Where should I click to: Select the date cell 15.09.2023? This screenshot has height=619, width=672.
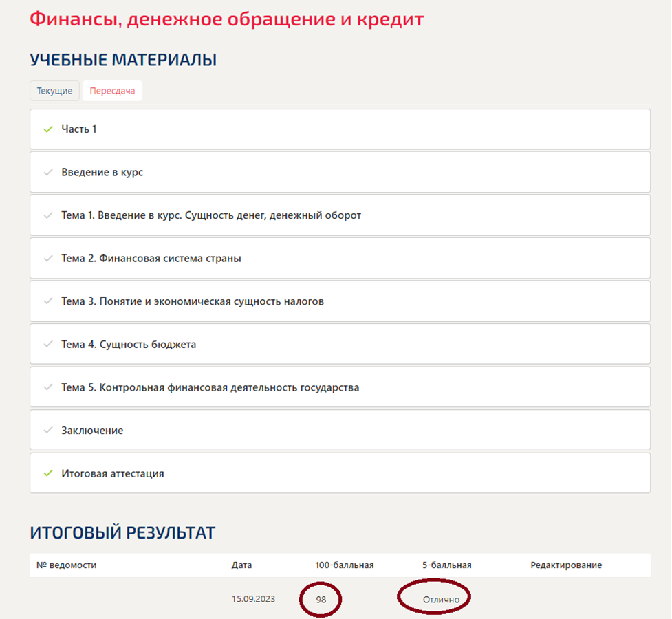253,599
